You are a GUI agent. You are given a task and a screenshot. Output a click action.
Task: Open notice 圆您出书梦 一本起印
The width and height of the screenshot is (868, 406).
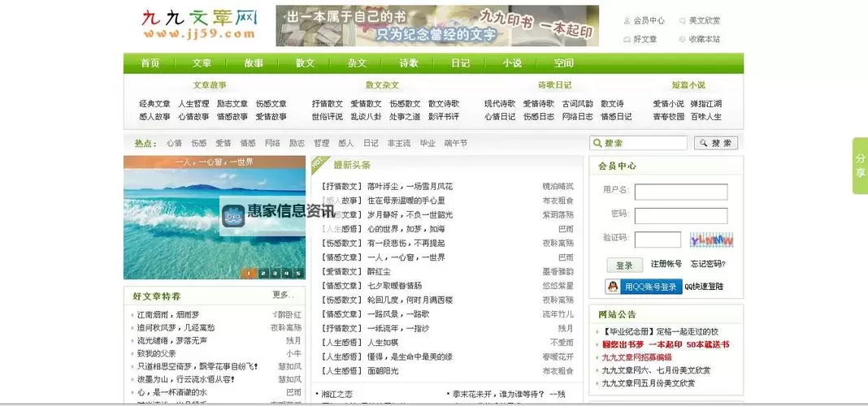pyautogui.click(x=666, y=344)
